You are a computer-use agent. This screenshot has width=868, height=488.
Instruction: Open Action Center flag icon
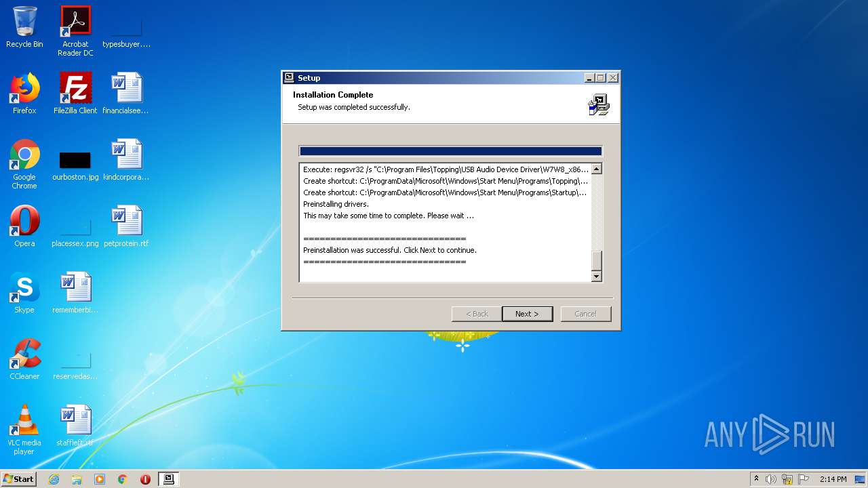coord(804,479)
